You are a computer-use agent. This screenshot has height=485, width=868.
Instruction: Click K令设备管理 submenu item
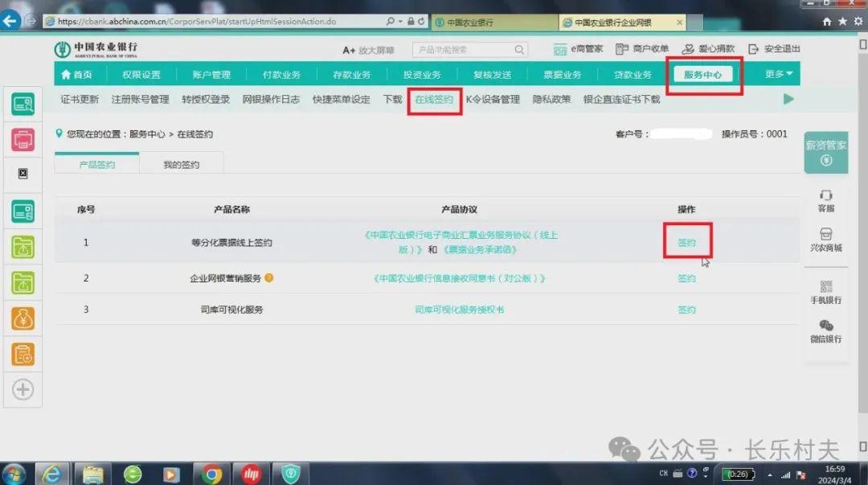click(493, 99)
